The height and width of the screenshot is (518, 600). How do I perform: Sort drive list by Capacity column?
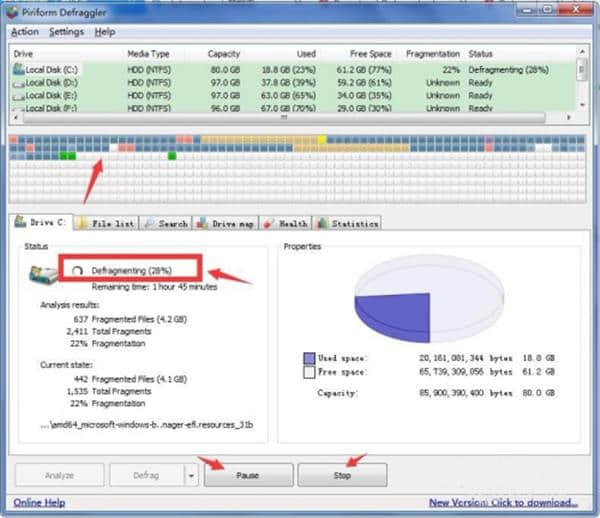(223, 53)
